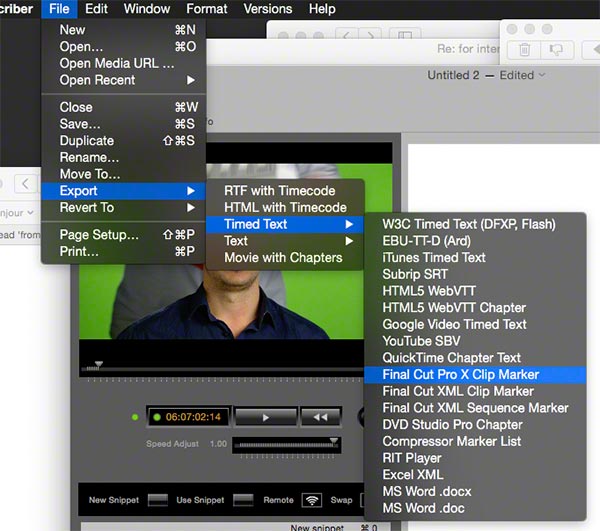
Task: Select Open Media URL … menu item
Action: point(124,64)
